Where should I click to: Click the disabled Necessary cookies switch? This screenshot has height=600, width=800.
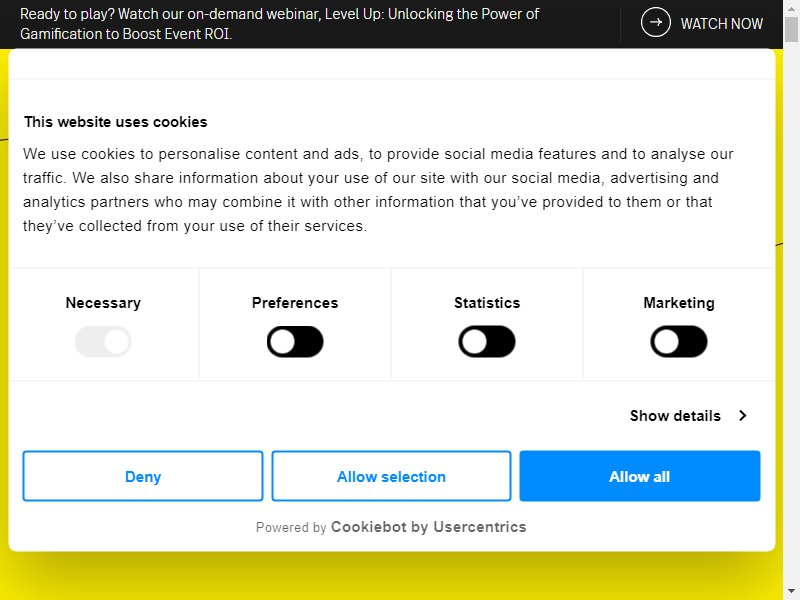click(103, 341)
